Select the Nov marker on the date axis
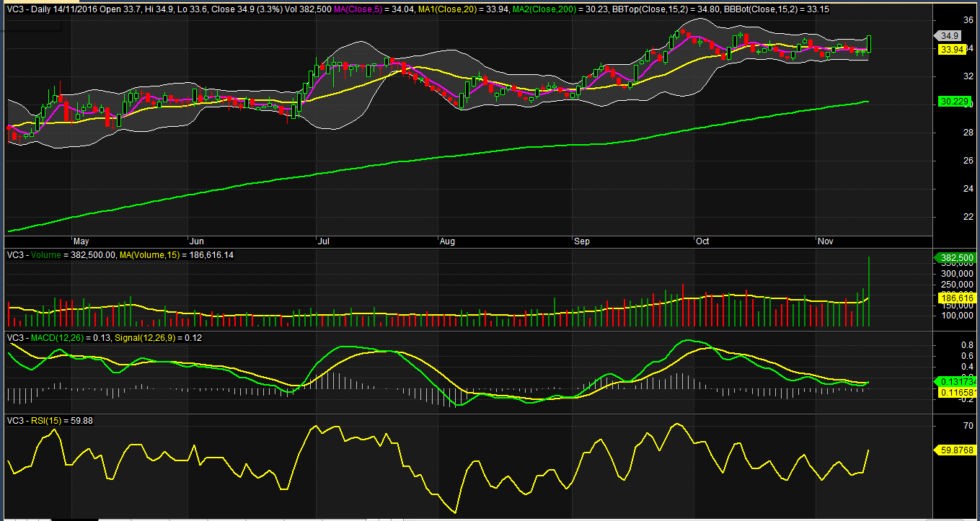This screenshot has height=521, width=980. pyautogui.click(x=825, y=241)
